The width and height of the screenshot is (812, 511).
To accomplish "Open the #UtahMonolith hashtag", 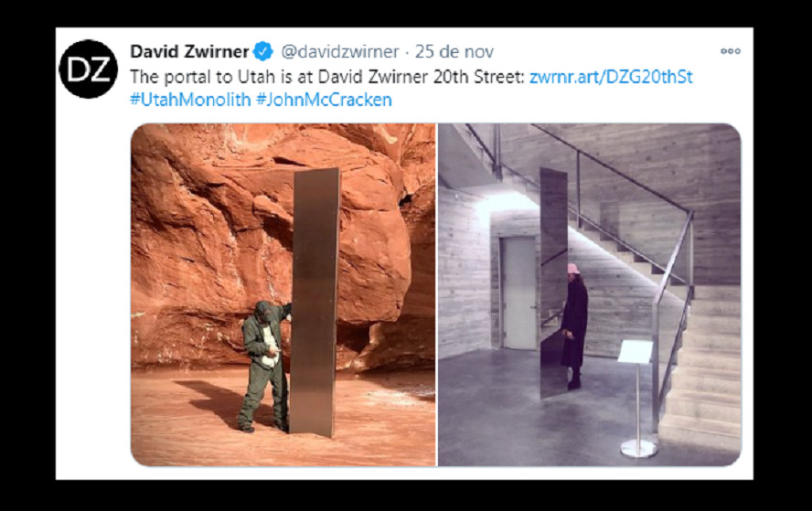I will [x=190, y=99].
